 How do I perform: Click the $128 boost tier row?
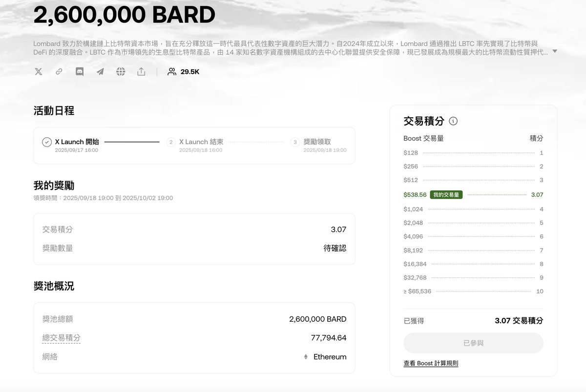tap(473, 153)
